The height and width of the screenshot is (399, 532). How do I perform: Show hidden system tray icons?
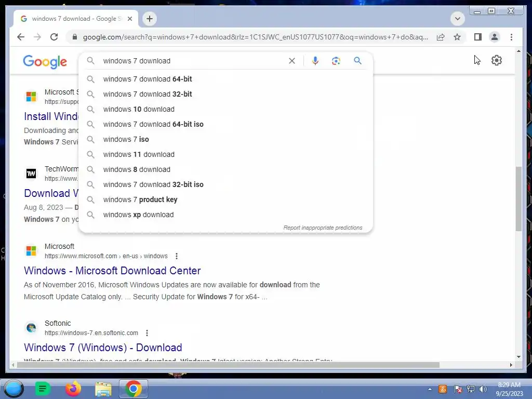point(430,389)
